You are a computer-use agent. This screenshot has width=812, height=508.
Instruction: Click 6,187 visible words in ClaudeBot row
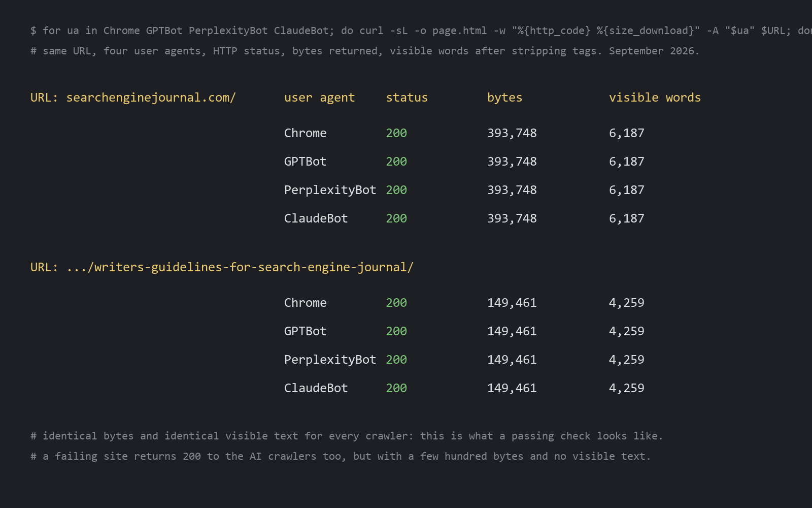pyautogui.click(x=627, y=218)
